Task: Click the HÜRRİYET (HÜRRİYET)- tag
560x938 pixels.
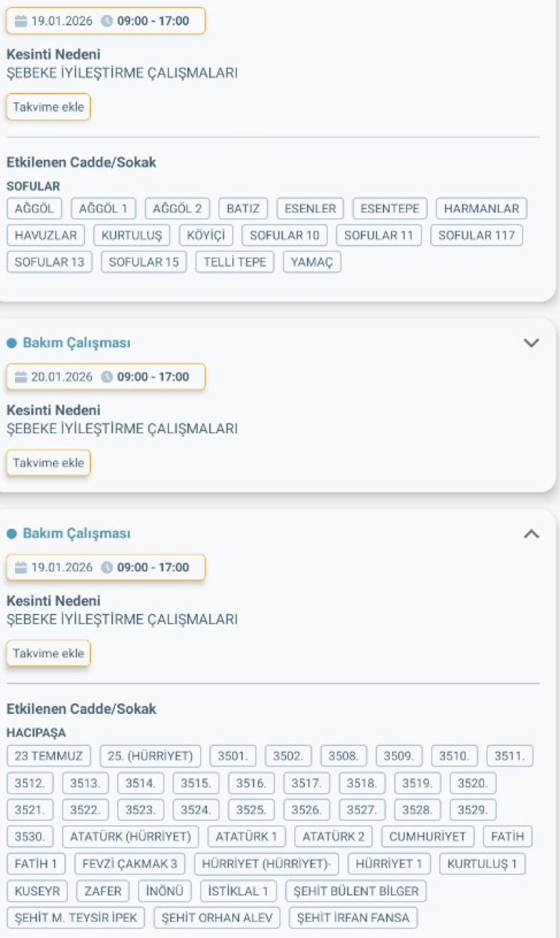Action: point(267,864)
